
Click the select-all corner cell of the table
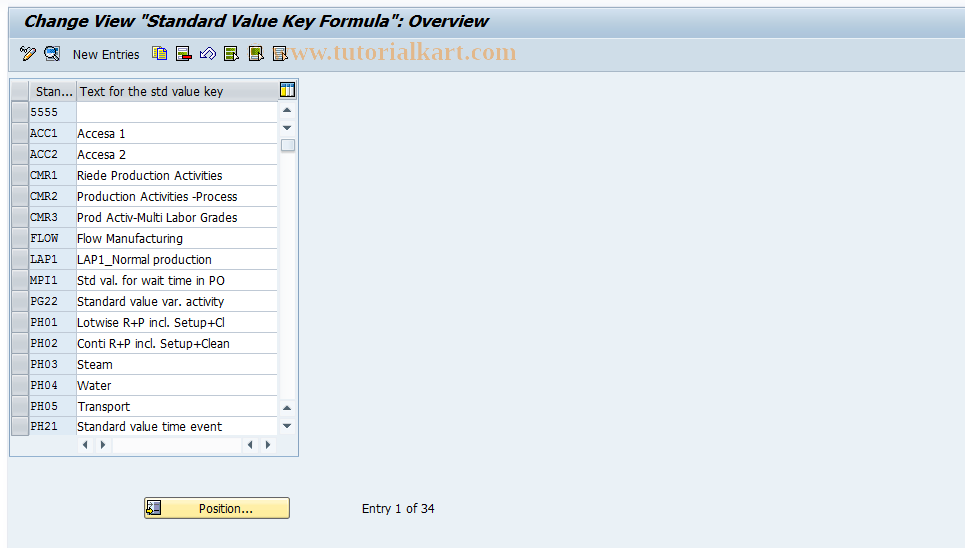click(20, 91)
